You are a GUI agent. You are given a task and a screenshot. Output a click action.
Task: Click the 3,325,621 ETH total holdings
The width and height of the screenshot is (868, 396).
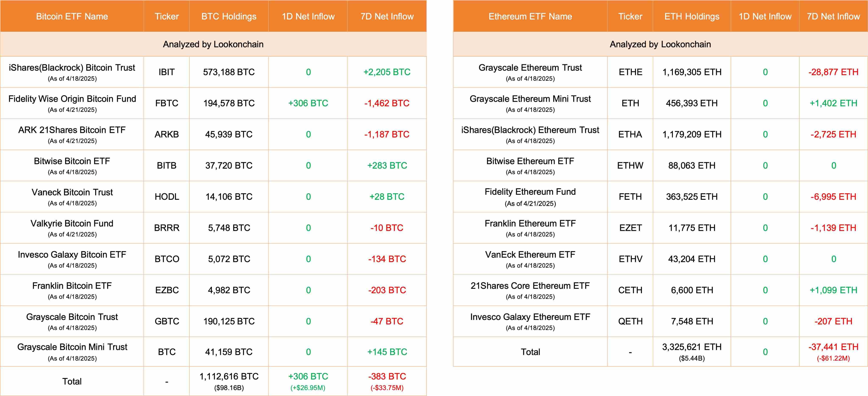coord(691,347)
